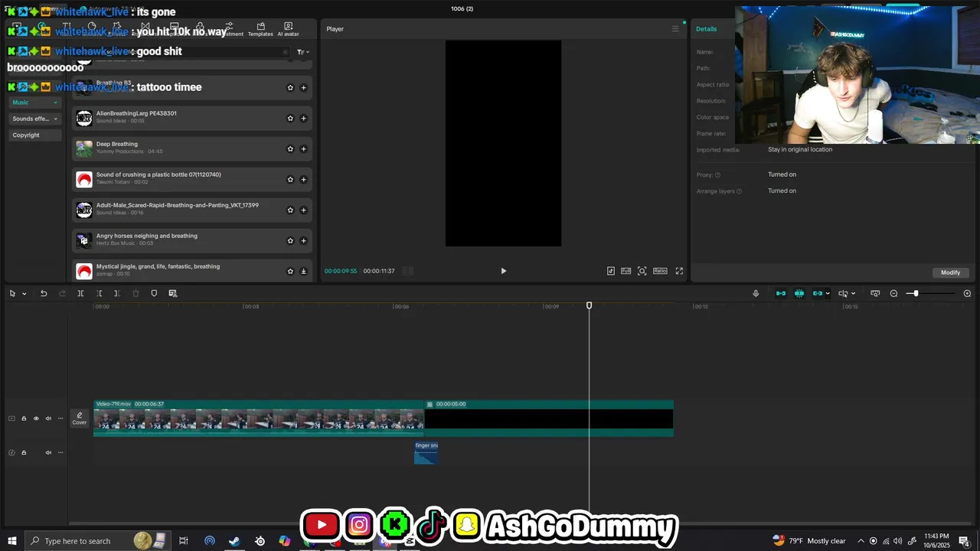
Task: Favorite Angry horses neighing and breathing
Action: pyautogui.click(x=290, y=240)
